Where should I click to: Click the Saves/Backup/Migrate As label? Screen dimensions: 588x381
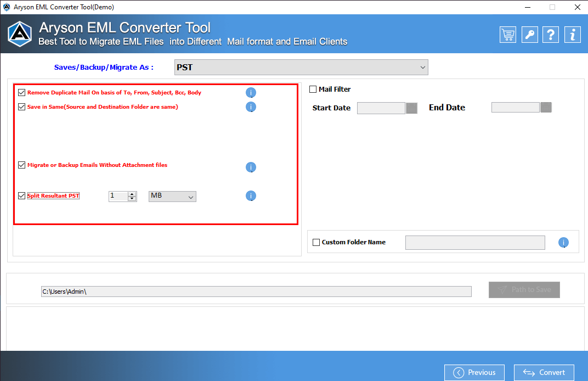click(104, 67)
